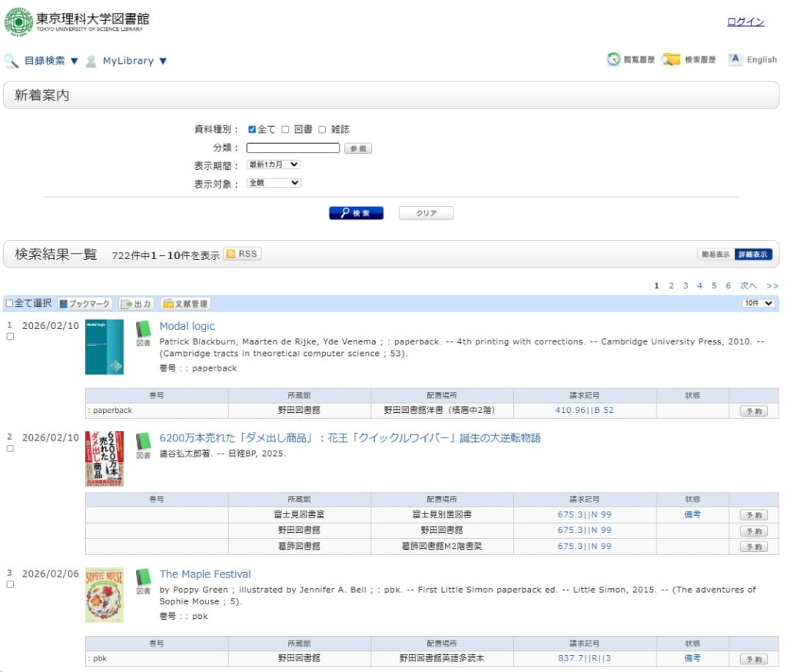Check the 図書 material type checkbox

(x=285, y=129)
